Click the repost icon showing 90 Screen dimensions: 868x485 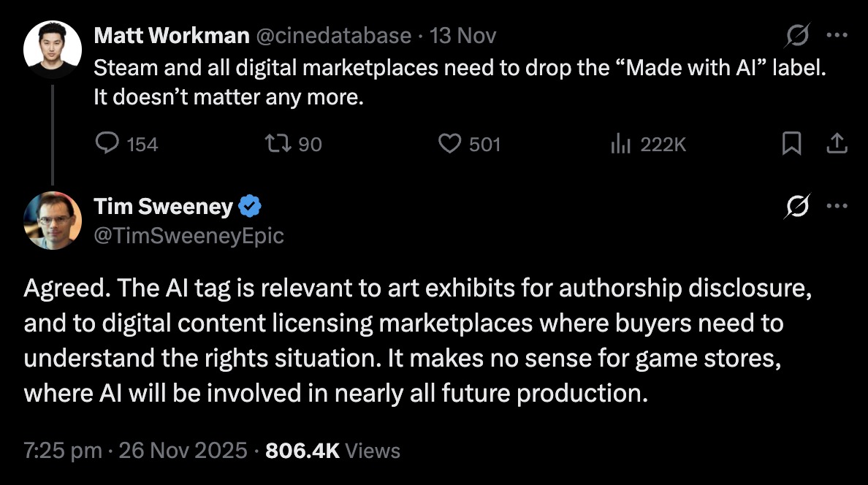pos(280,144)
